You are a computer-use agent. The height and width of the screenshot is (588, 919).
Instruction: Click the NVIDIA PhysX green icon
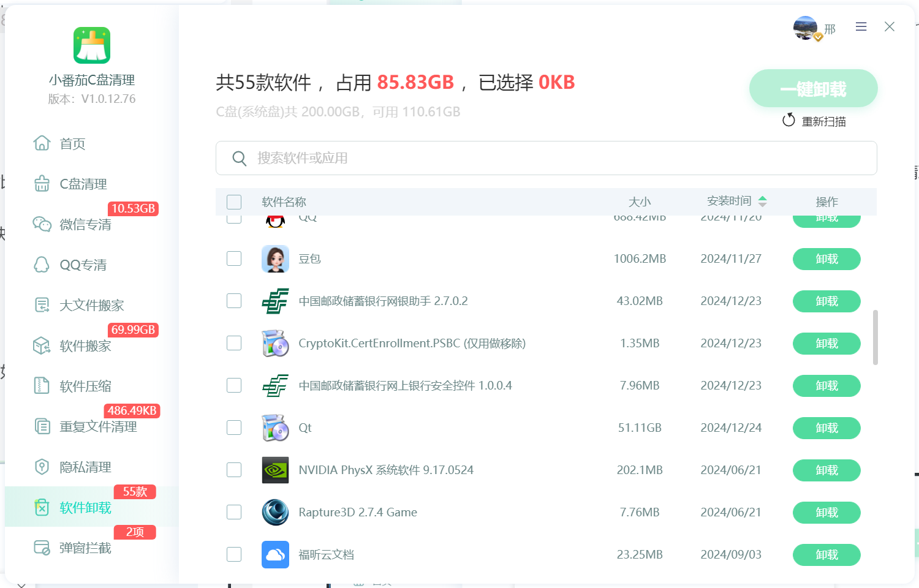[275, 470]
